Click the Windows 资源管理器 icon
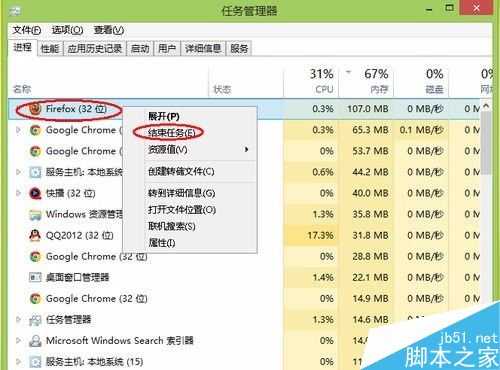This screenshot has height=370, width=500. (x=35, y=215)
